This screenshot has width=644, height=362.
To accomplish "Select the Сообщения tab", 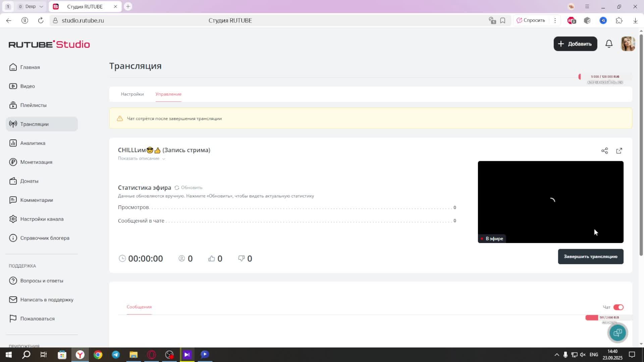I will (x=139, y=307).
